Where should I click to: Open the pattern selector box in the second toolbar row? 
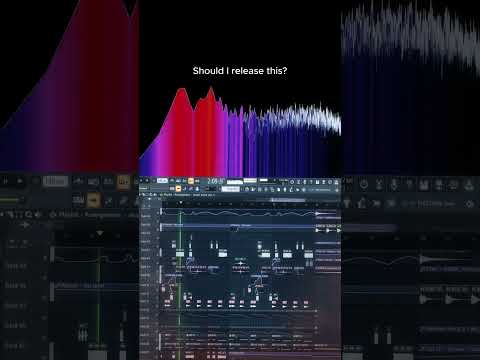point(230,189)
